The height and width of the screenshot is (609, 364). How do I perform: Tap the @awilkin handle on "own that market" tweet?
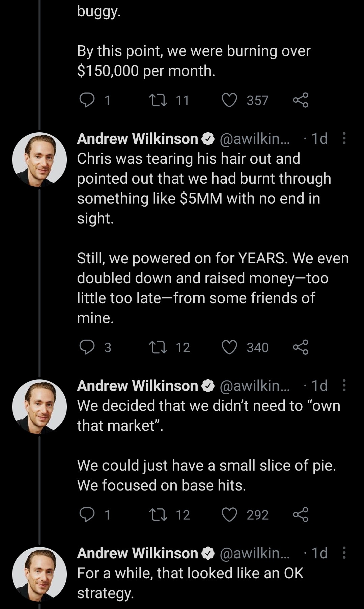254,386
